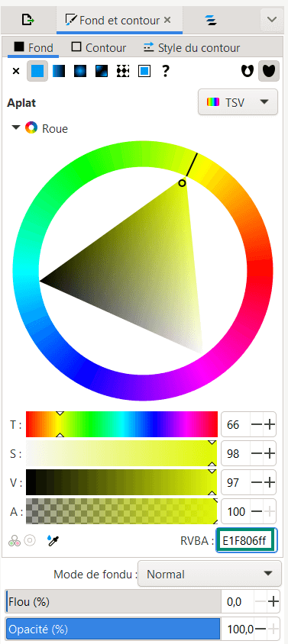
Task: Open the Export panel tab icon
Action: tap(28, 20)
